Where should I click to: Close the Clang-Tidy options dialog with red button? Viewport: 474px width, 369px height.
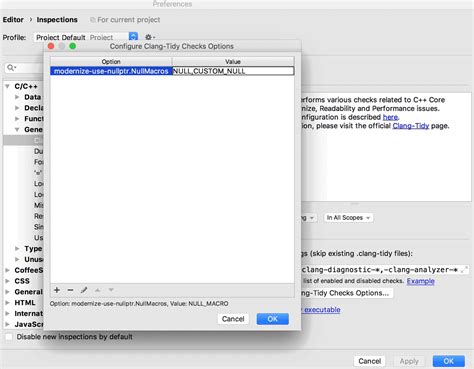pyautogui.click(x=51, y=46)
